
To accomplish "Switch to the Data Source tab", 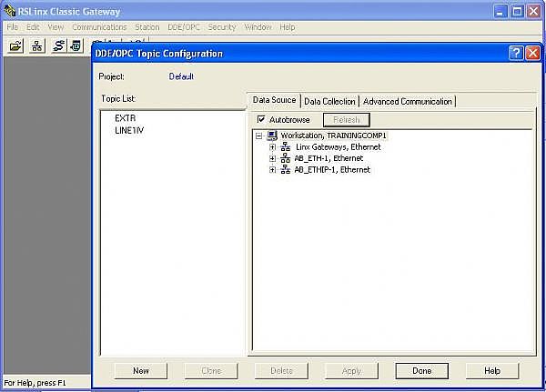I will pos(274,100).
